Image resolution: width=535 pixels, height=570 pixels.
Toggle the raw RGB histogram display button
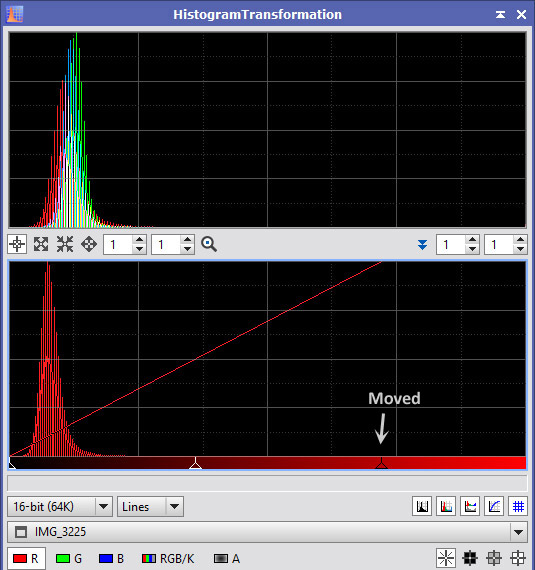pyautogui.click(x=446, y=506)
